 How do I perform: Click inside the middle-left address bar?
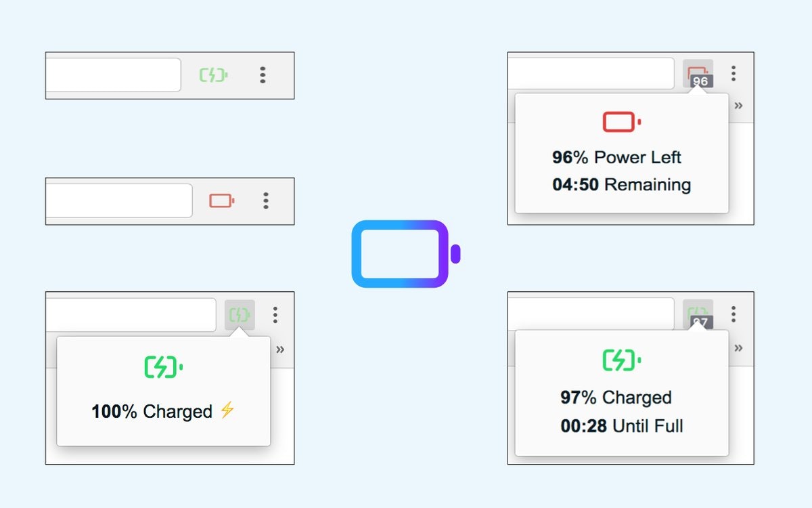coord(119,200)
